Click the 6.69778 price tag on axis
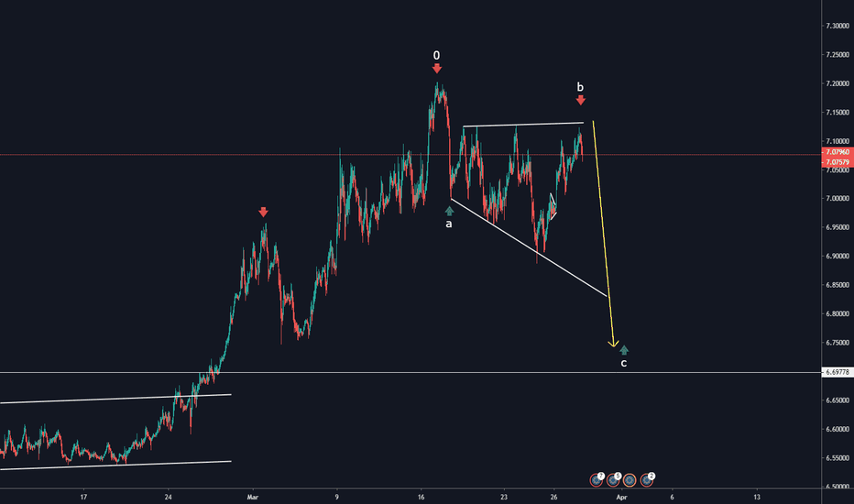The height and width of the screenshot is (504, 854). pyautogui.click(x=838, y=372)
